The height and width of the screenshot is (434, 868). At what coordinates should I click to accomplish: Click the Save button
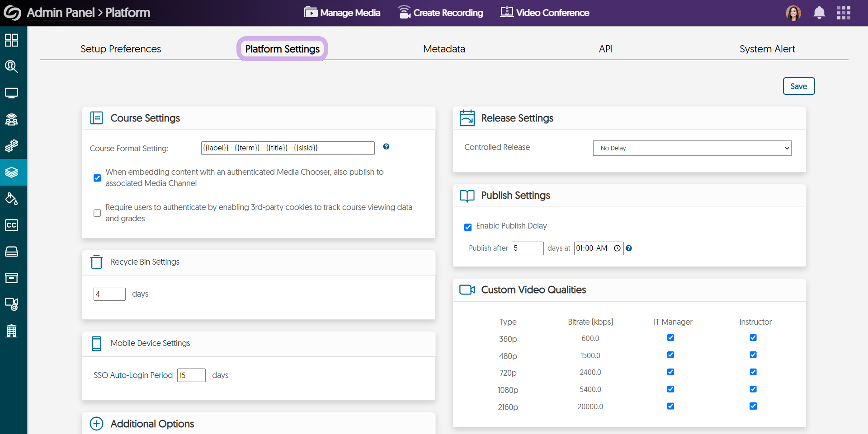point(798,86)
